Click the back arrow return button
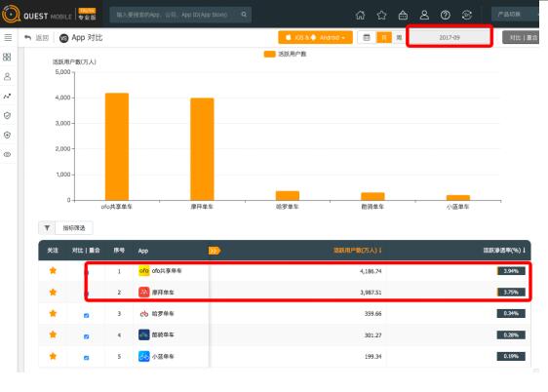548x392 pixels. click(36, 38)
